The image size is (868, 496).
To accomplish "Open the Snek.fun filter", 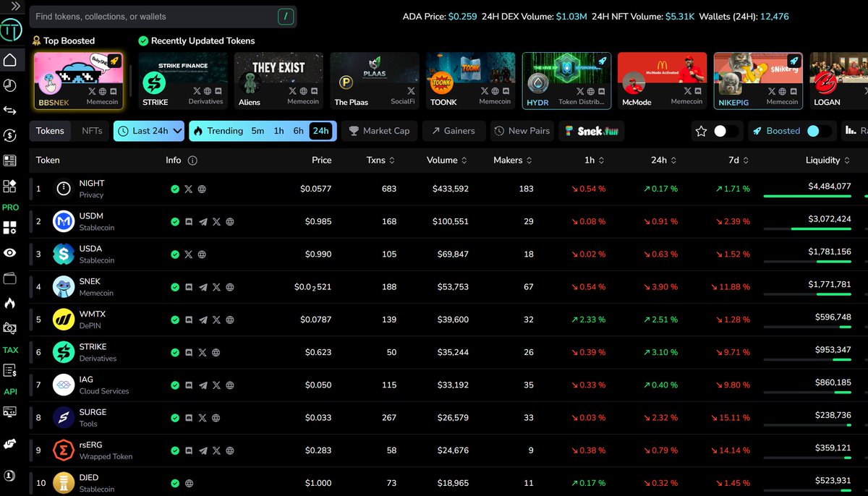I will point(591,131).
